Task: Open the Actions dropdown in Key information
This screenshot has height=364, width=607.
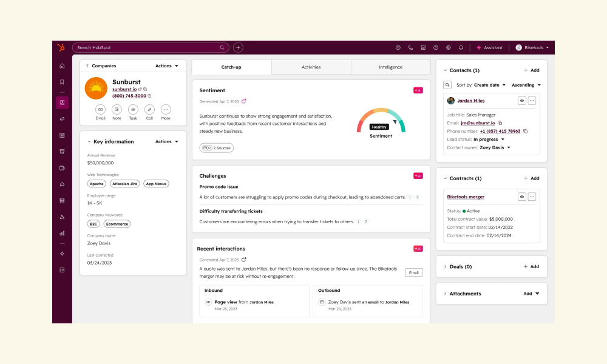Action: pyautogui.click(x=167, y=141)
